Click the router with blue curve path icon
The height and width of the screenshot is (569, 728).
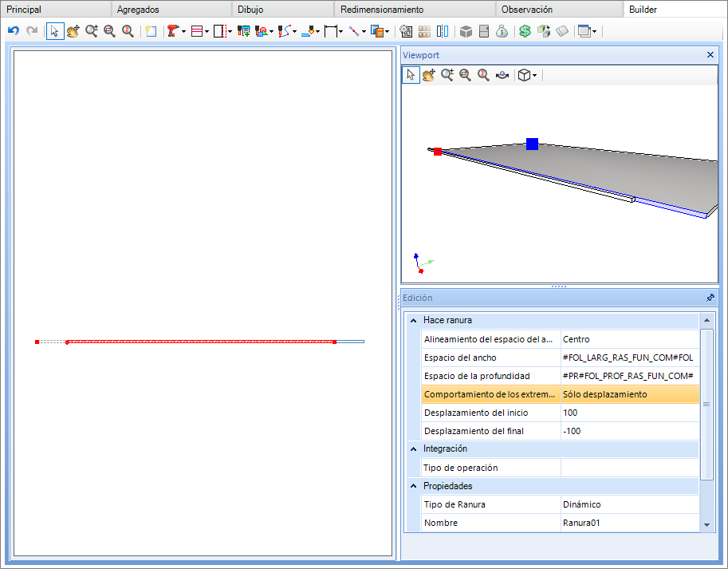(x=284, y=31)
